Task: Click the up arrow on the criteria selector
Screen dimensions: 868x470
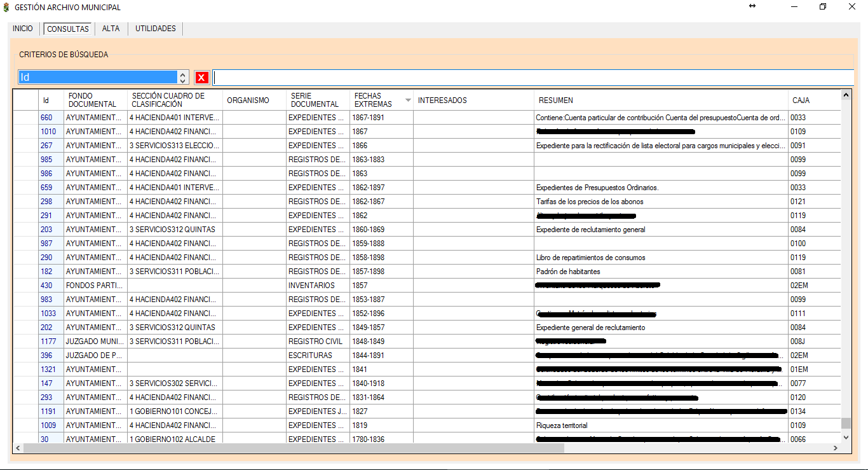Action: pyautogui.click(x=182, y=74)
